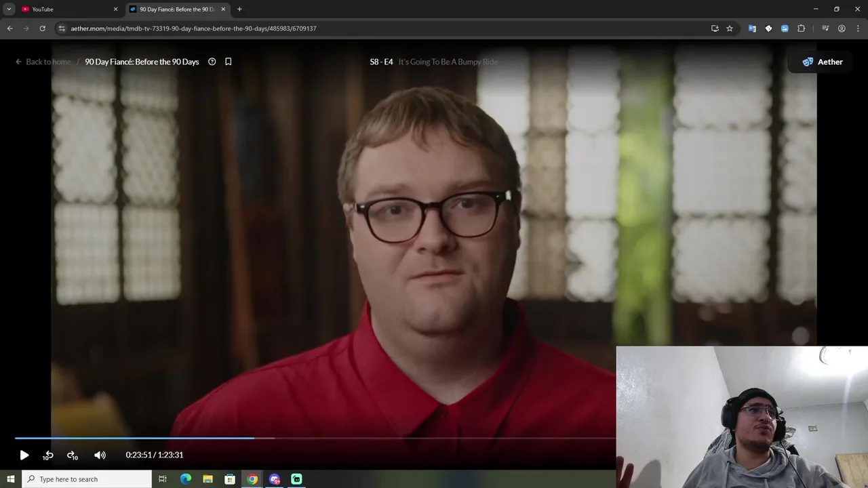The width and height of the screenshot is (868, 488).
Task: Open the Windows Start menu
Action: click(11, 479)
